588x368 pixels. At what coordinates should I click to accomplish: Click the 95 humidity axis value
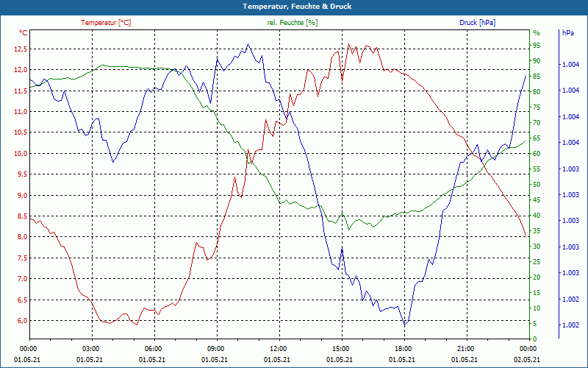click(537, 45)
